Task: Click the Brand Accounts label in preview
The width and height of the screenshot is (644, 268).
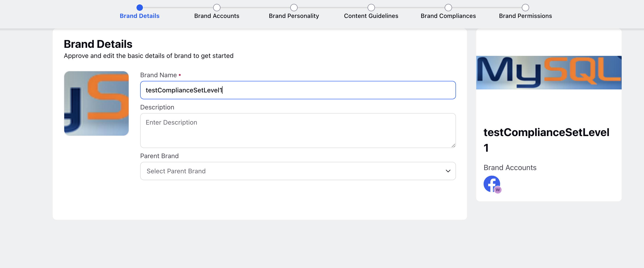Action: (x=510, y=168)
